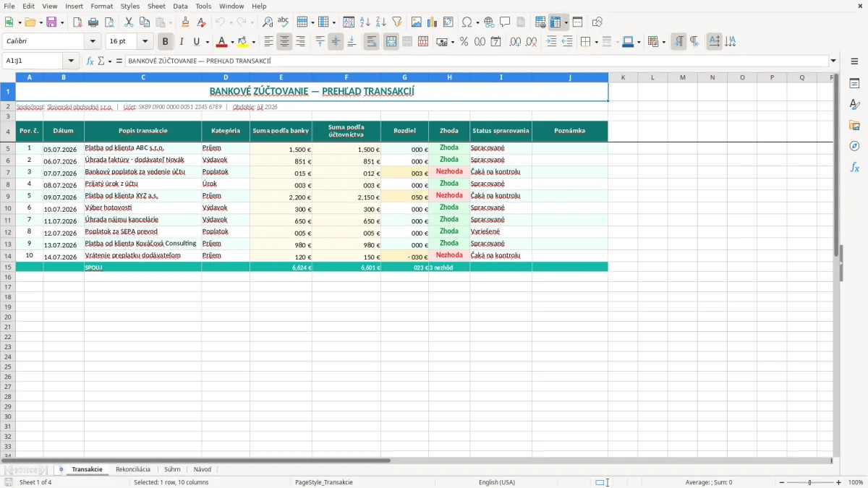
Task: Format the cells as percent
Action: click(x=464, y=42)
